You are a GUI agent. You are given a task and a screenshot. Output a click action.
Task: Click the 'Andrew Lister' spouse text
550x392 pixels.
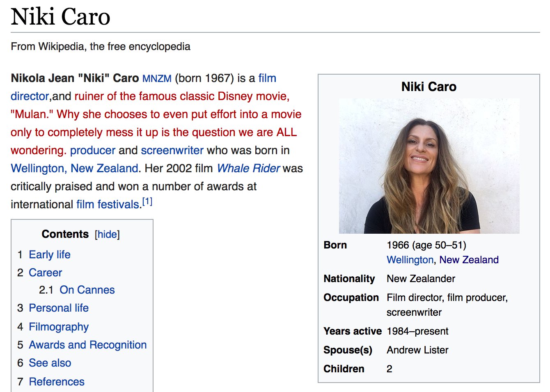pos(417,350)
